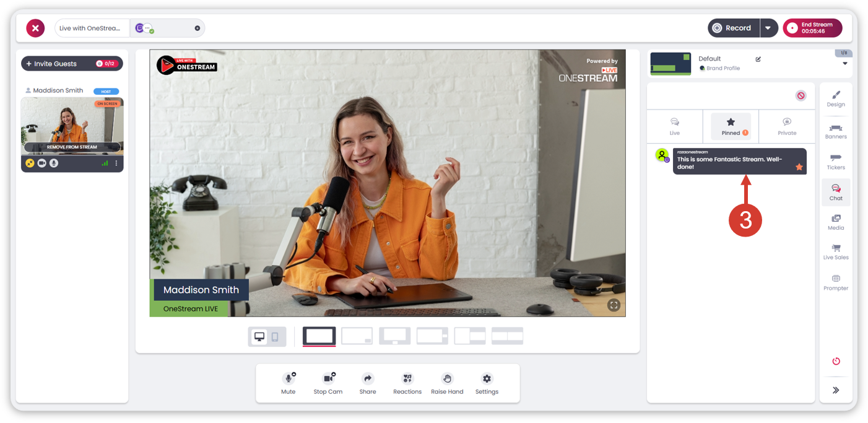
Task: Switch to mobile portrait view toggle
Action: tap(276, 337)
